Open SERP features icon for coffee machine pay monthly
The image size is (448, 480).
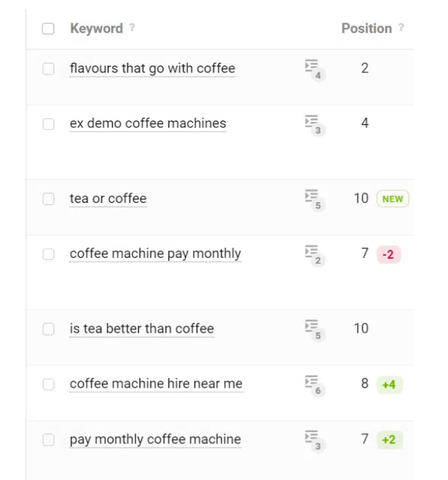point(315,255)
